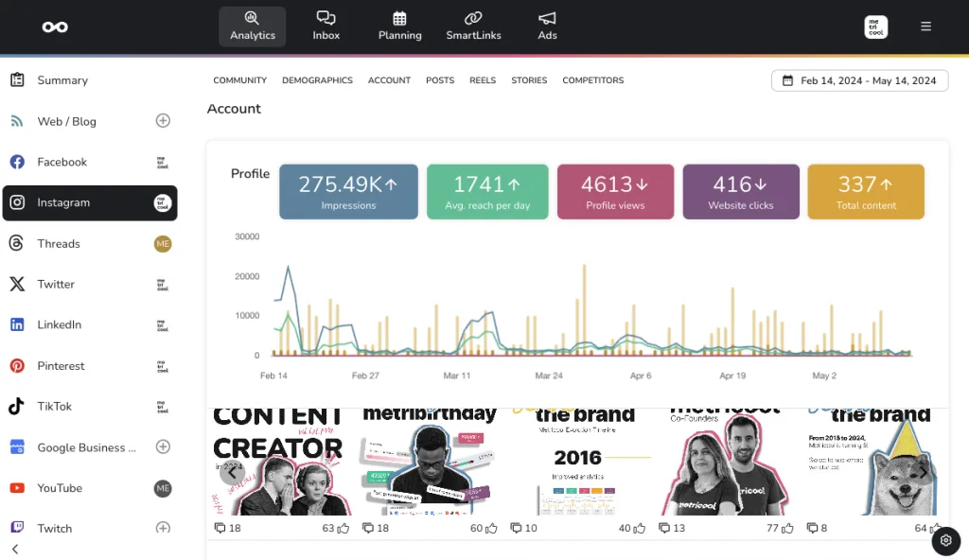Image resolution: width=969 pixels, height=560 pixels.
Task: Add a Google Business connection
Action: pyautogui.click(x=163, y=446)
